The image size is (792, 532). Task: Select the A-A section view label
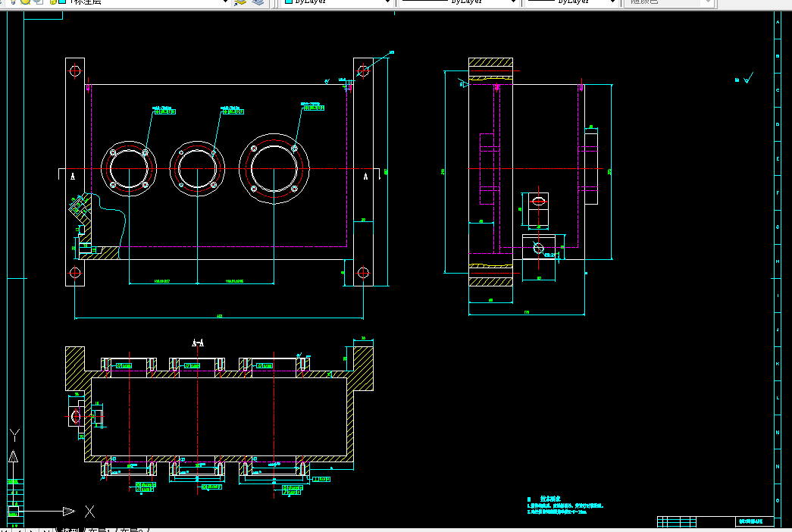pyautogui.click(x=198, y=343)
